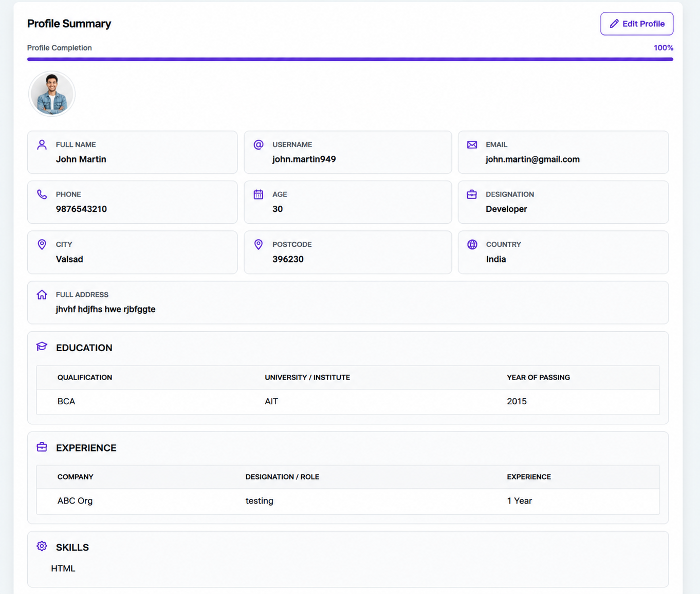
Task: Click the 1 Year experience cell
Action: [x=520, y=501]
